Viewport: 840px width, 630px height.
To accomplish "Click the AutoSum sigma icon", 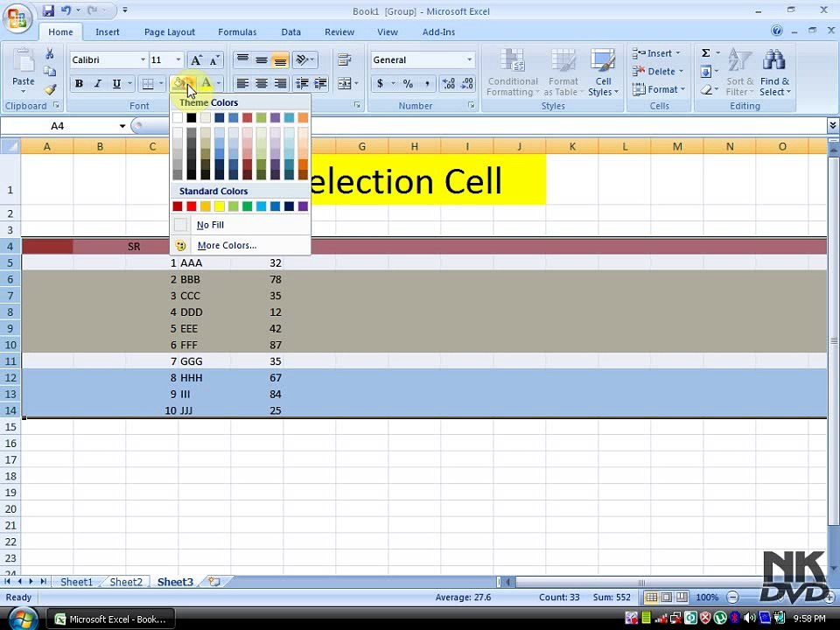I will [x=706, y=53].
